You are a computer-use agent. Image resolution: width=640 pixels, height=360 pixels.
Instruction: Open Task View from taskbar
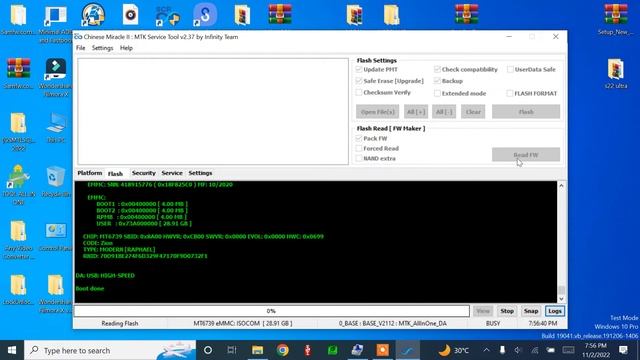tap(232, 350)
